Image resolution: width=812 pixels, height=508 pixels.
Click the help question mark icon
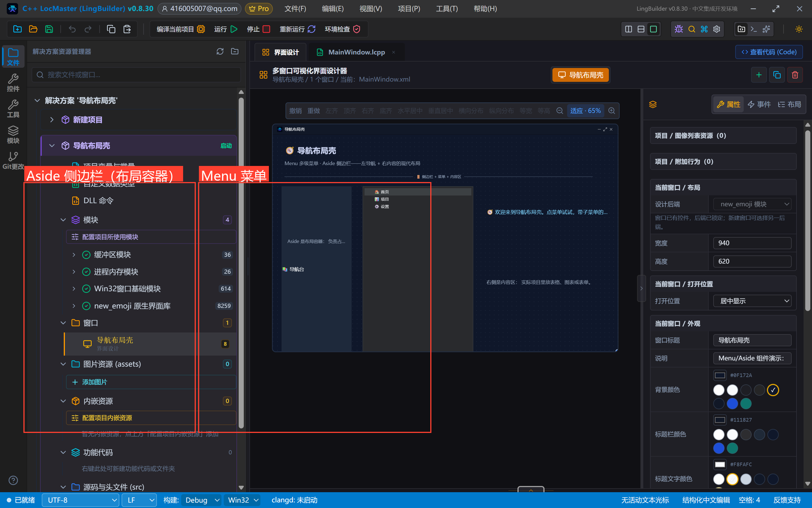(13, 480)
